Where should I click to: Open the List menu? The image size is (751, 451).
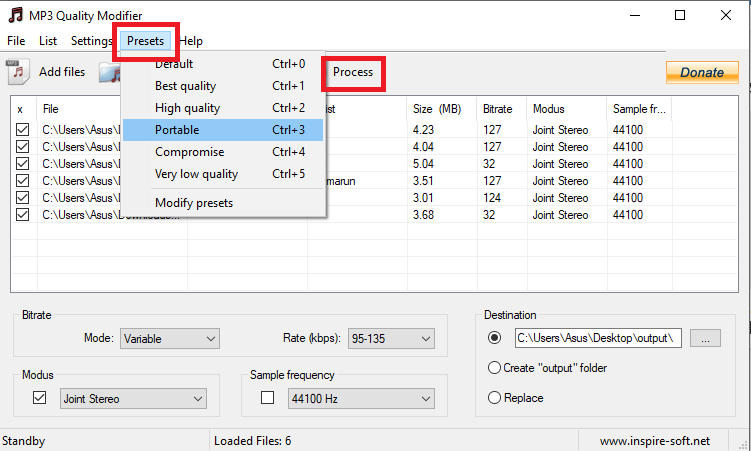48,41
